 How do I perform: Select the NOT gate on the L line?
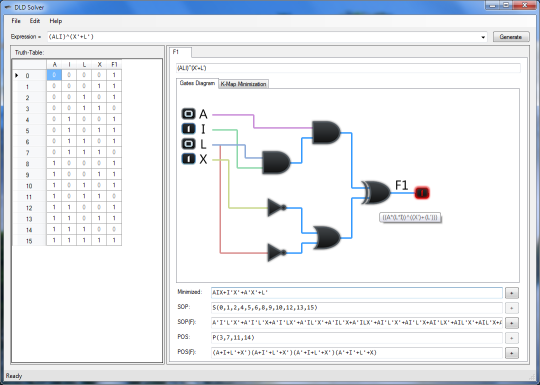277,252
